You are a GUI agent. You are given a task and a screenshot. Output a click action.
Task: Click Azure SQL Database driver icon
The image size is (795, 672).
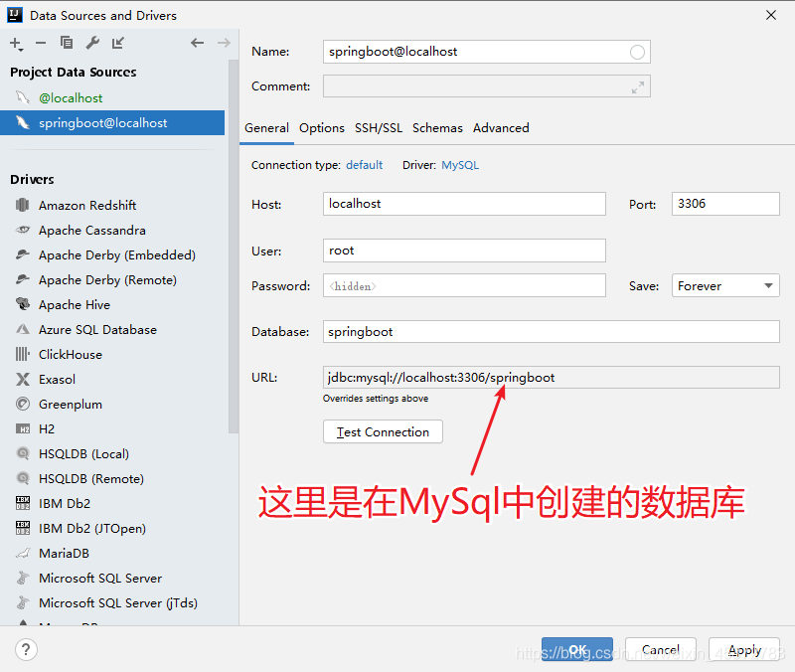[x=22, y=329]
